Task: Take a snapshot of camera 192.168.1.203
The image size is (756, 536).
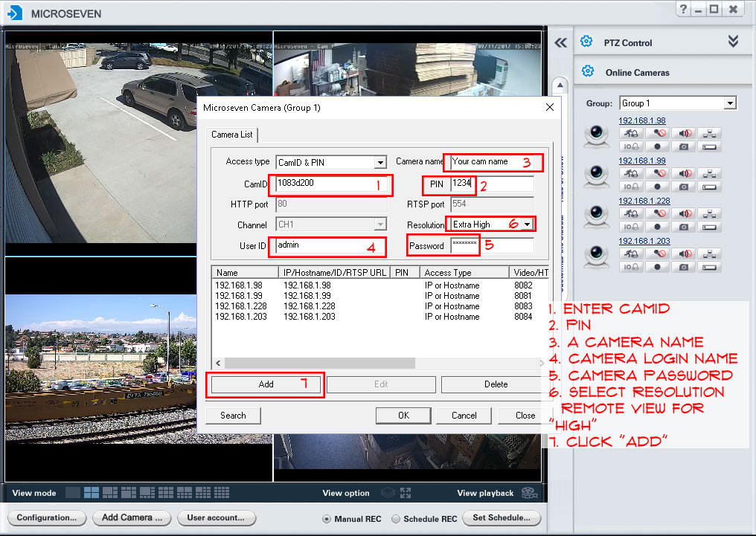Action: tap(684, 267)
